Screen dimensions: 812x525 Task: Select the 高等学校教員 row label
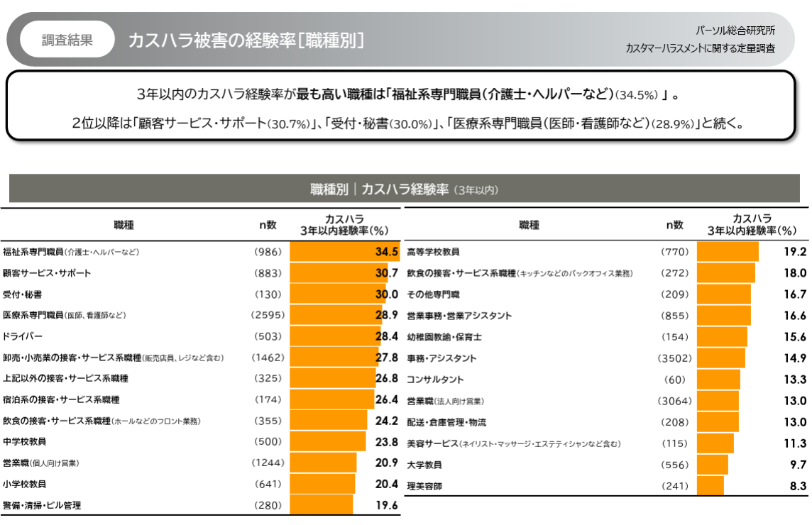(433, 252)
